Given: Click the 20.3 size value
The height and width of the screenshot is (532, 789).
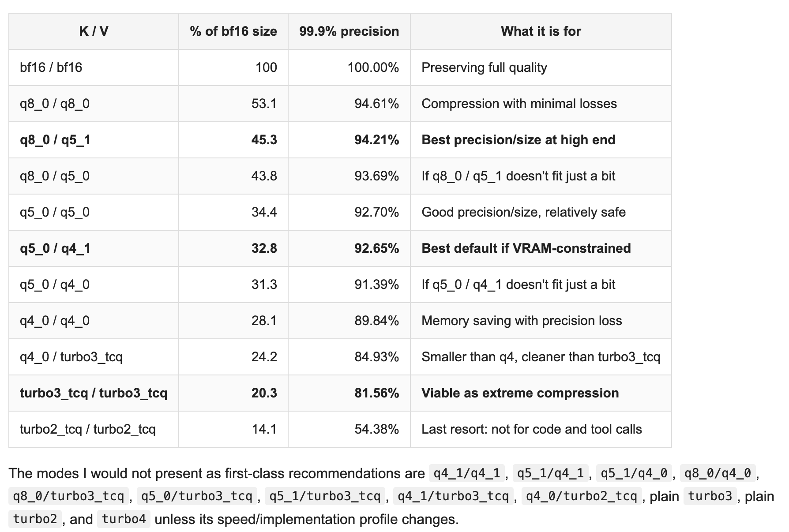Looking at the screenshot, I should click(264, 393).
